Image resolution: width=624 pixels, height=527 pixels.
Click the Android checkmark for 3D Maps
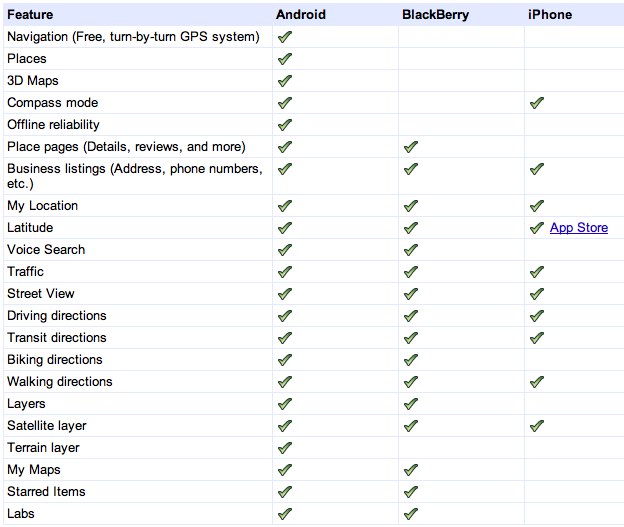coord(285,81)
